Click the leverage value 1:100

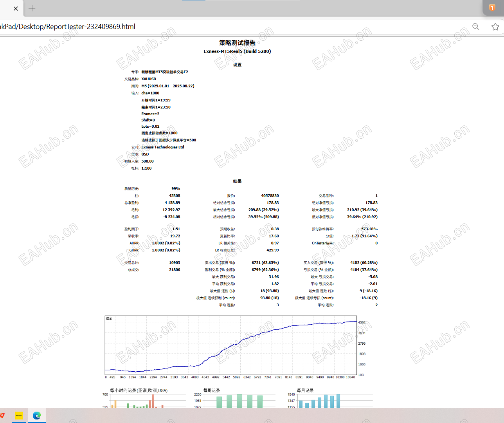point(146,168)
